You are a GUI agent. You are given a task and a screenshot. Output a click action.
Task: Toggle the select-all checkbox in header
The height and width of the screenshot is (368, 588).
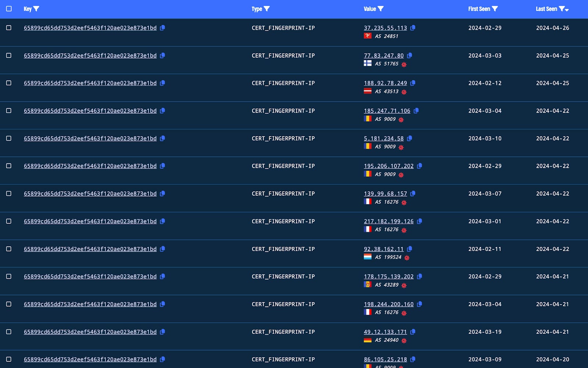[9, 8]
